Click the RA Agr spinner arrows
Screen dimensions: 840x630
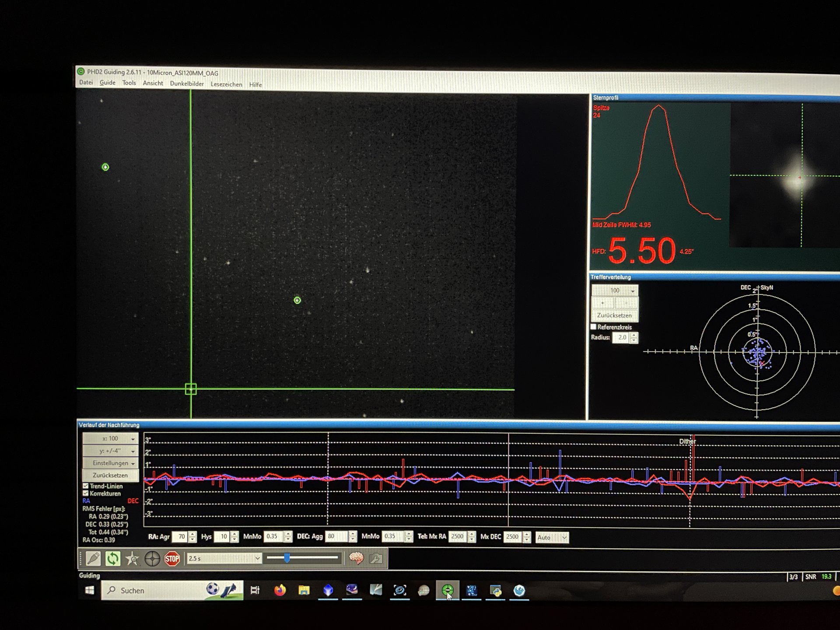pos(192,537)
